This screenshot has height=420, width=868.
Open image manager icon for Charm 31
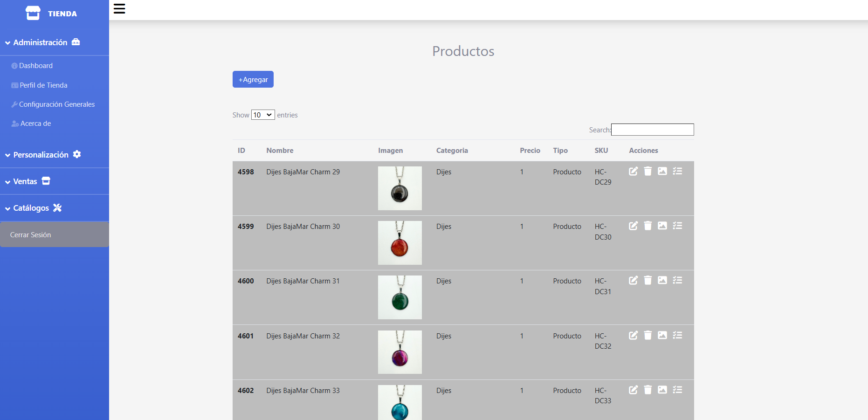[x=662, y=280]
